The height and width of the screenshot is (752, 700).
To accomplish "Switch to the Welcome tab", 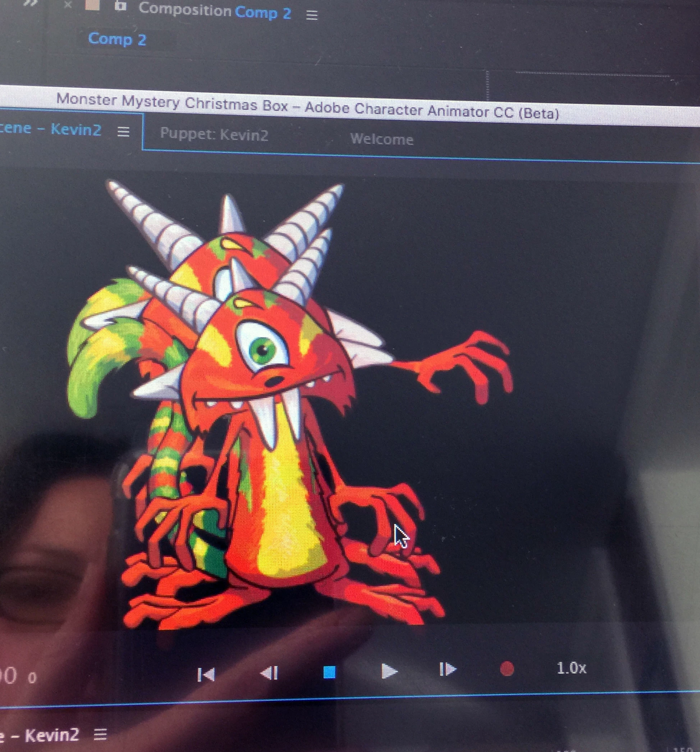I will [x=381, y=139].
